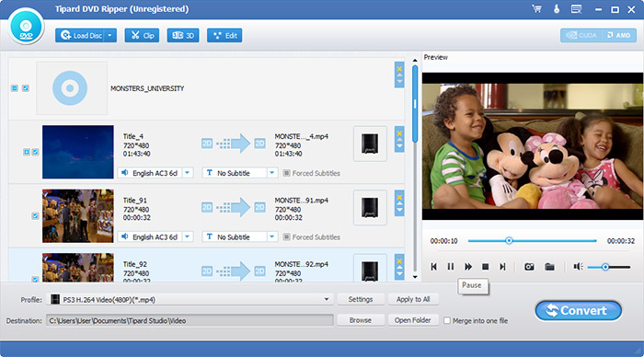Click the Settings button
Screen dimensions: 644x357
click(x=361, y=299)
